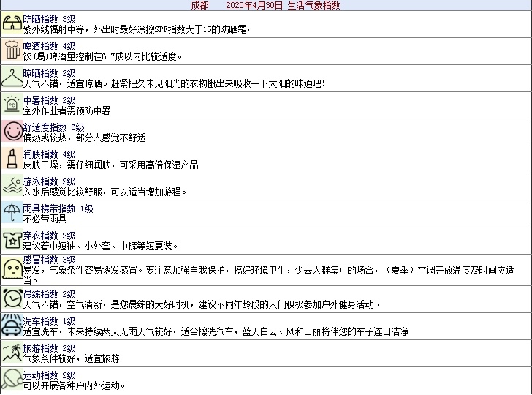Click the beer mug icon
This screenshot has height=395, width=532.
(12, 50)
